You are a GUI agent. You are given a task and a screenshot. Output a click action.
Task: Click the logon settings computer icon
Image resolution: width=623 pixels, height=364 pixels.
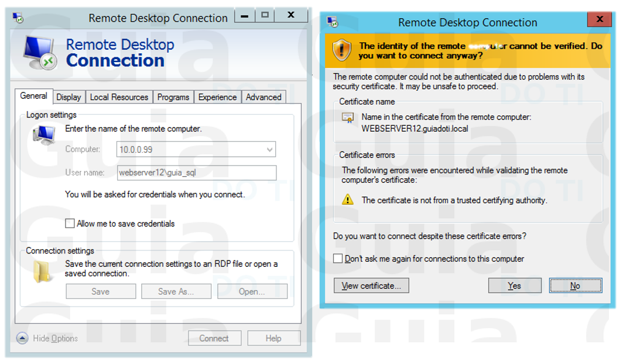click(44, 136)
